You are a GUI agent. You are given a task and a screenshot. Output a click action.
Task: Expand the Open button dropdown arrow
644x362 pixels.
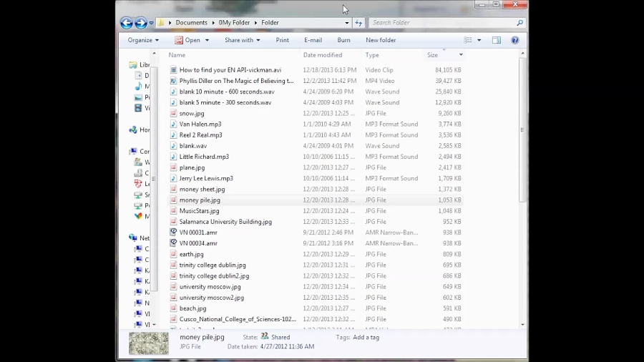pos(207,40)
